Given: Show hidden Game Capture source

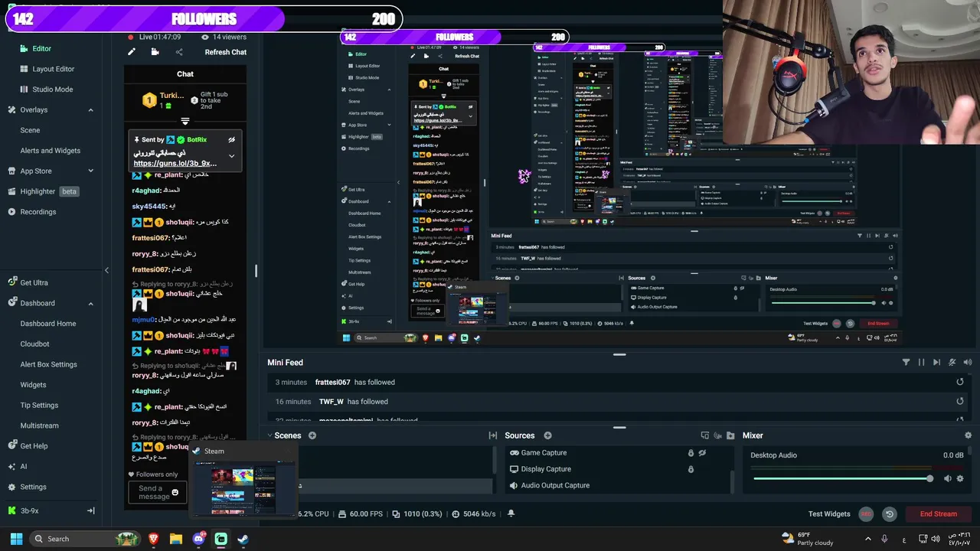Looking at the screenshot, I should (x=702, y=452).
